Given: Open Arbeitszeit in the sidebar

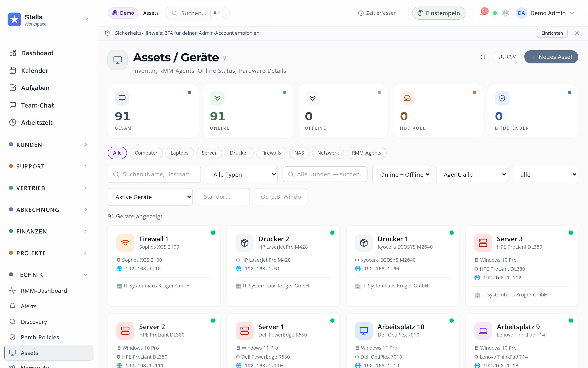Looking at the screenshot, I should click(x=49, y=122).
